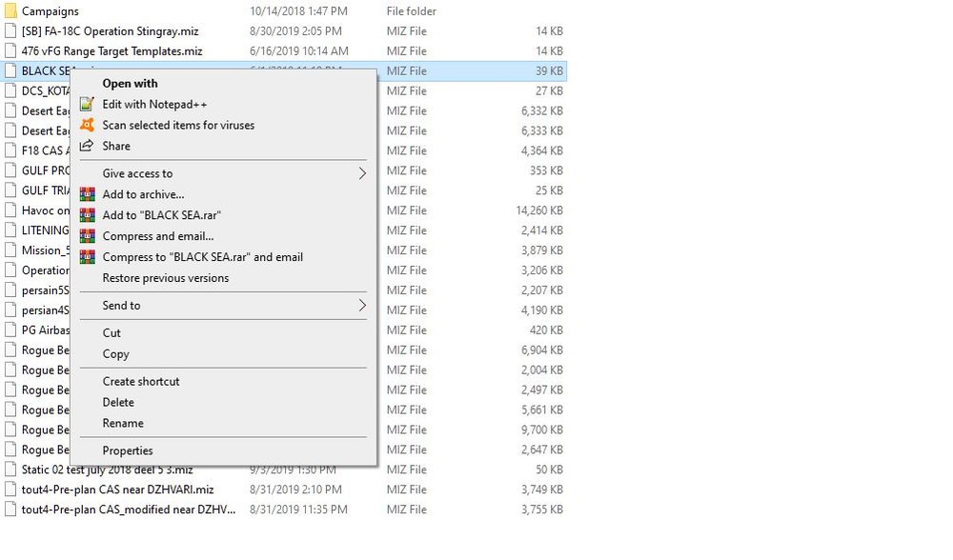Viewport: 953px width, 560px height.
Task: Click file icon of LITENING file
Action: [x=10, y=230]
